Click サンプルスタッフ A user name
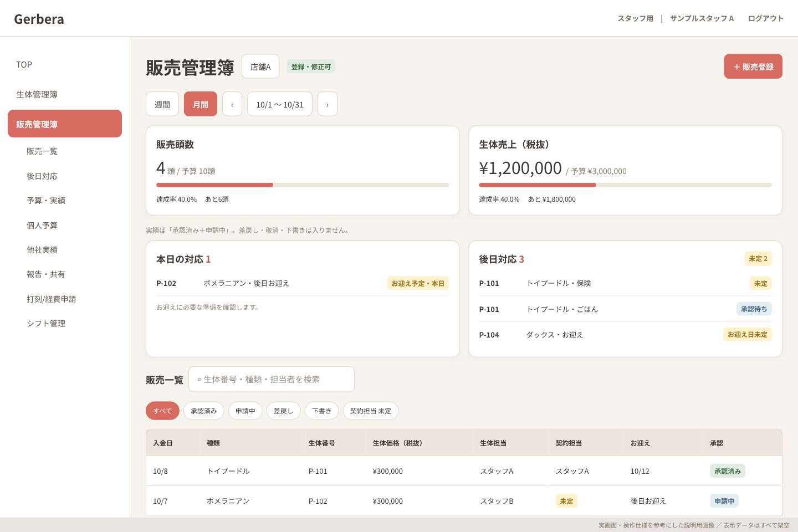Viewport: 798px width, 532px height. click(702, 18)
